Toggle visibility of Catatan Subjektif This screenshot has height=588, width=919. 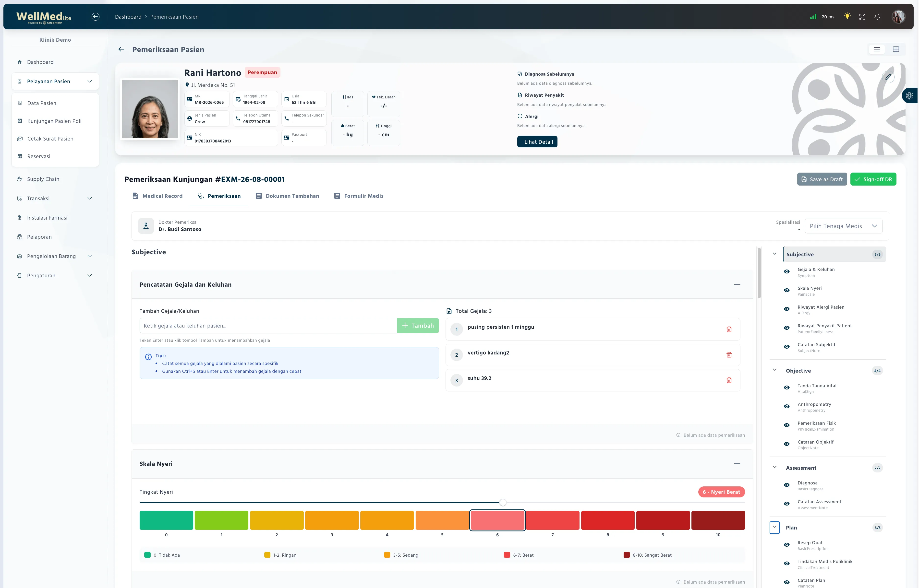786,347
